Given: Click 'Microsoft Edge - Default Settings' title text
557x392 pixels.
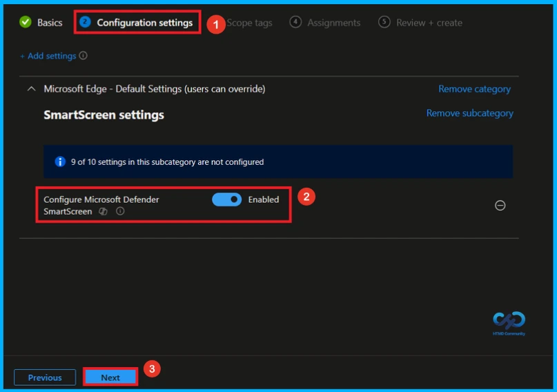Looking at the screenshot, I should point(155,89).
